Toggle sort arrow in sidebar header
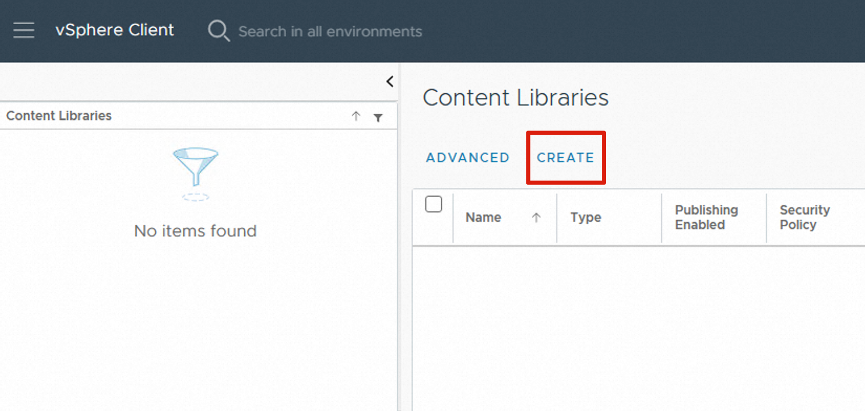 click(x=356, y=117)
